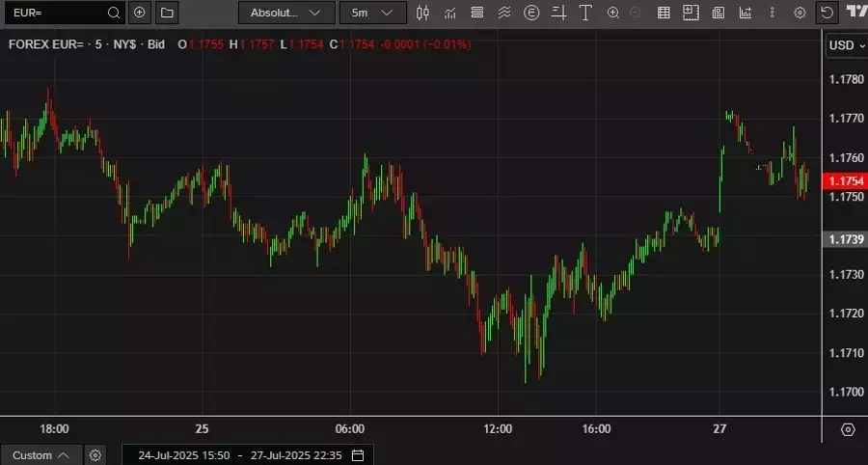
Task: Add a symbol with the plus-circle icon
Action: tap(140, 13)
